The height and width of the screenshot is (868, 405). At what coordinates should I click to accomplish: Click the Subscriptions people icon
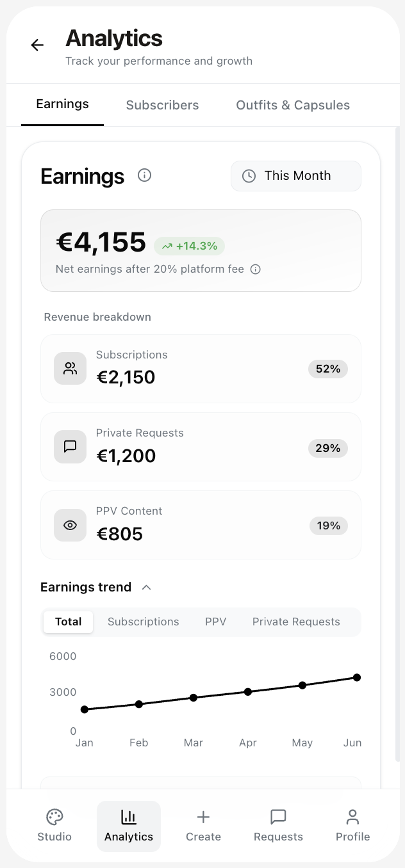(70, 369)
